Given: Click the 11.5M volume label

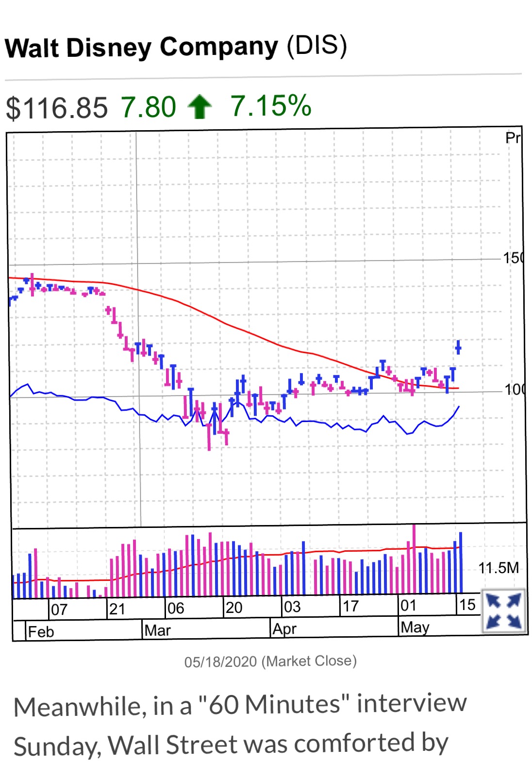Looking at the screenshot, I should [x=499, y=568].
